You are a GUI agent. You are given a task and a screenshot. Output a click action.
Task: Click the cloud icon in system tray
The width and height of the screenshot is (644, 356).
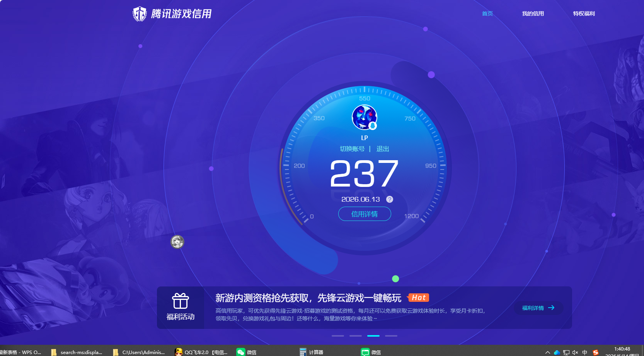tap(557, 353)
